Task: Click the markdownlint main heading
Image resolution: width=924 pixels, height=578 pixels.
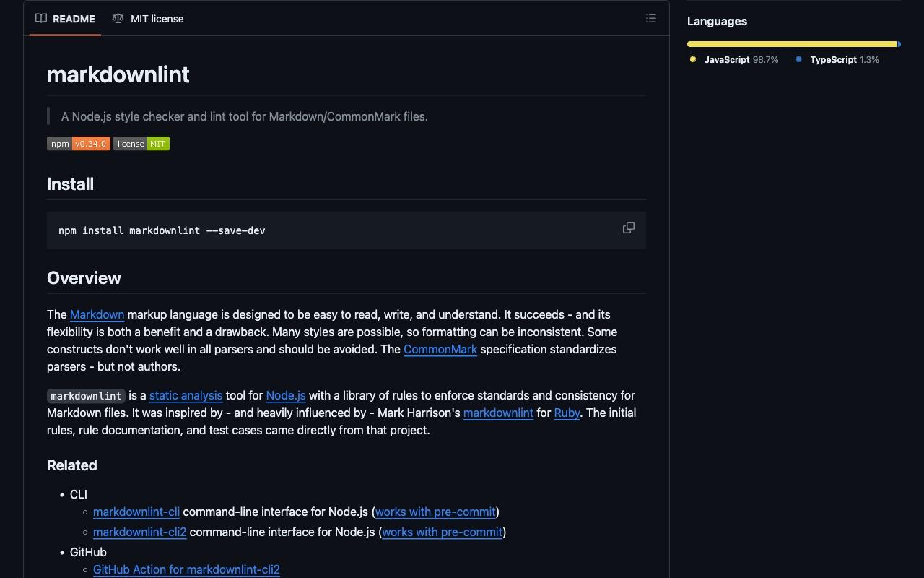Action: [118, 74]
